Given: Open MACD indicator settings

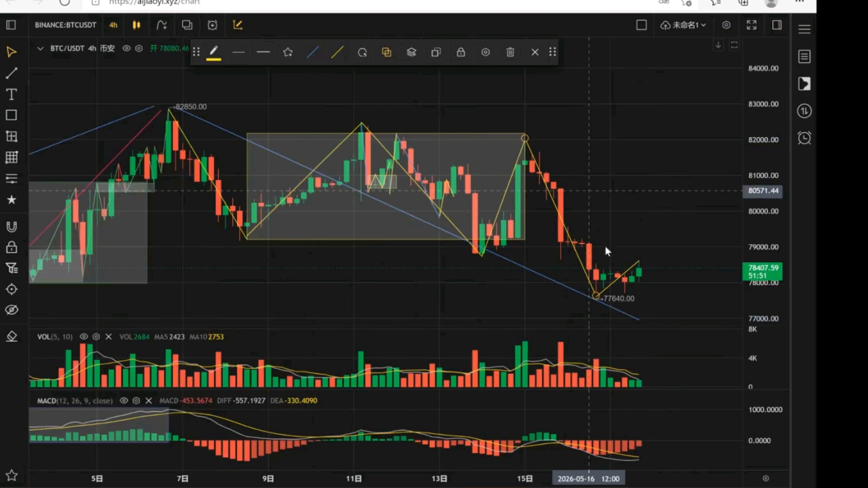Looking at the screenshot, I should (136, 401).
